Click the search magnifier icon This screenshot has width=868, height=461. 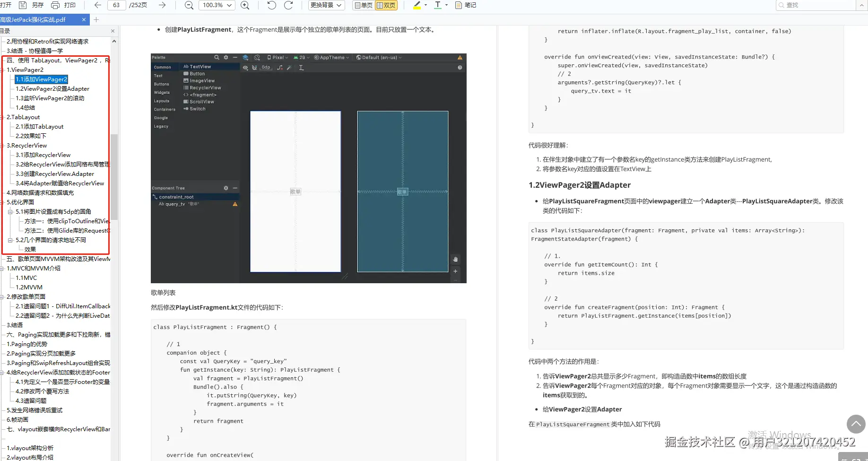pos(781,5)
